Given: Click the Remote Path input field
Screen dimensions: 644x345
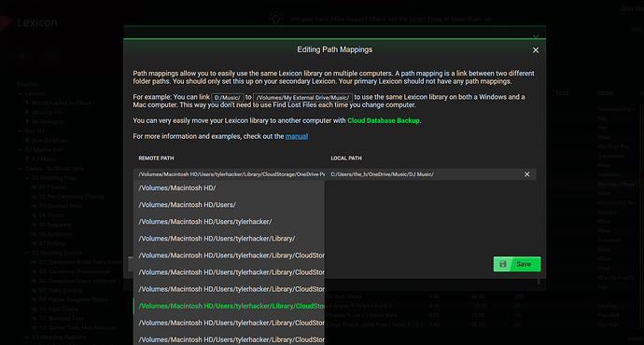Looking at the screenshot, I should click(230, 174).
